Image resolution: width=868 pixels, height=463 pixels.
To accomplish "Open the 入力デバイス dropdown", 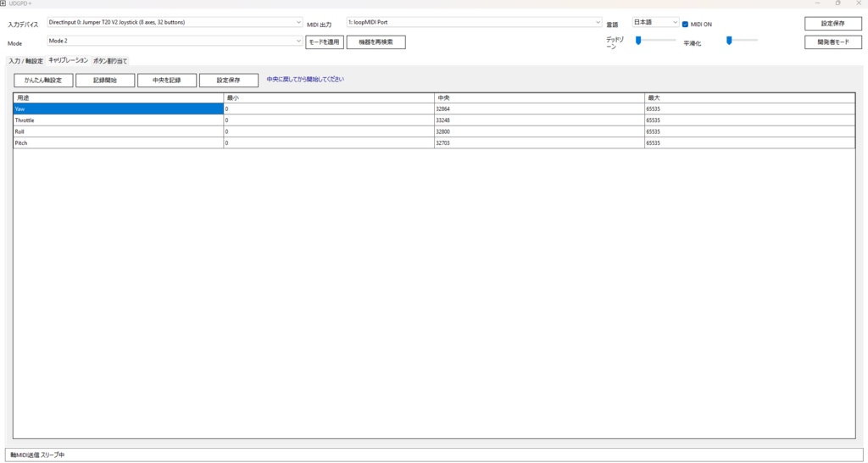I will tap(175, 22).
